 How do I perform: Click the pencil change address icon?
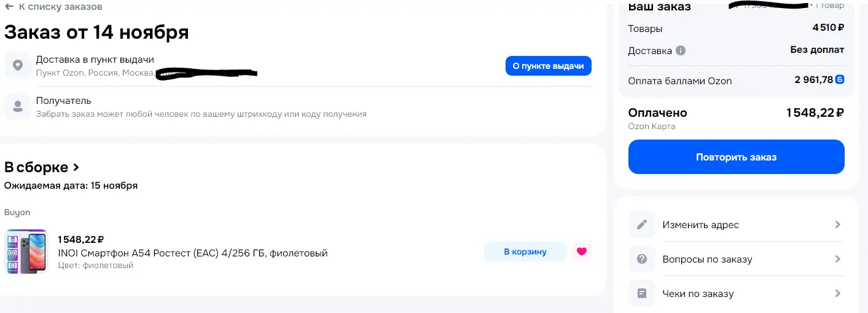[x=642, y=224]
